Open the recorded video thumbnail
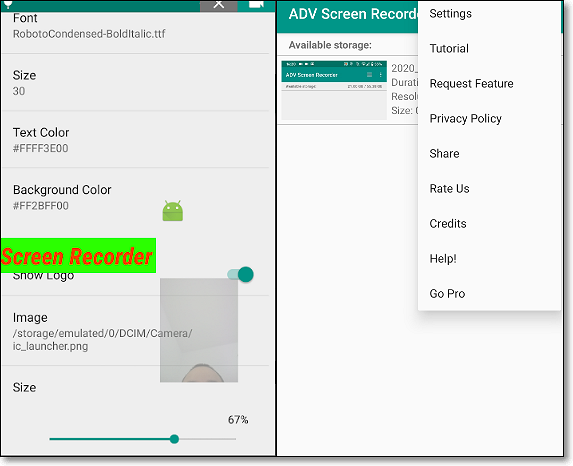573x466 pixels. [334, 90]
